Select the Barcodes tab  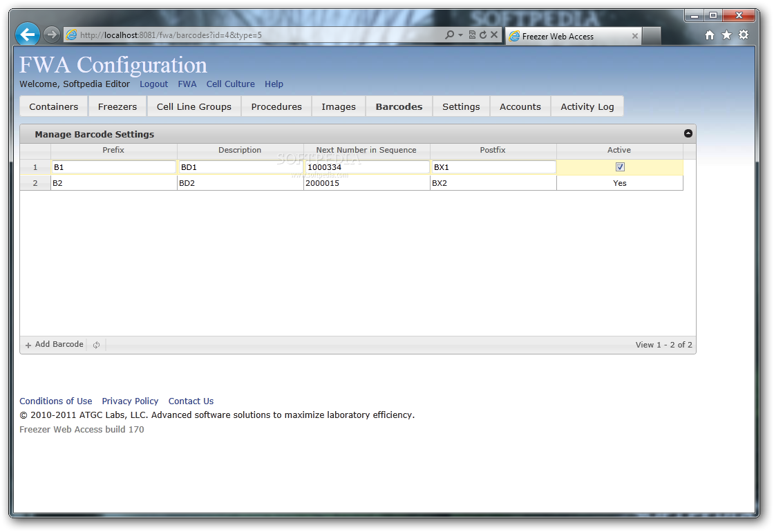[399, 106]
